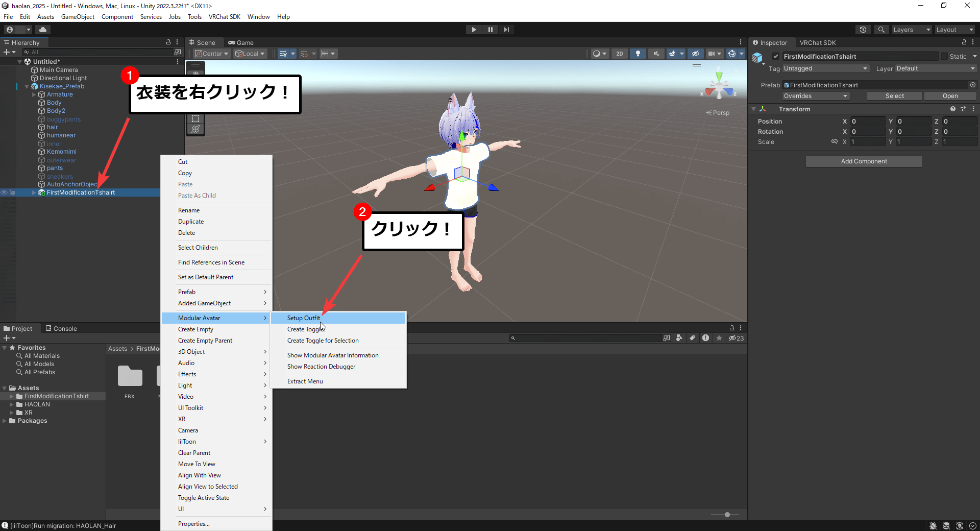Open Transform presets slider icon

[x=963, y=109]
